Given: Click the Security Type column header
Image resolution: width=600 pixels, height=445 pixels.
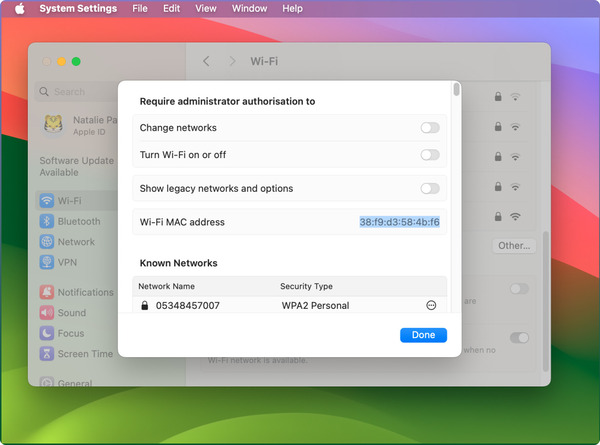Looking at the screenshot, I should point(306,286).
